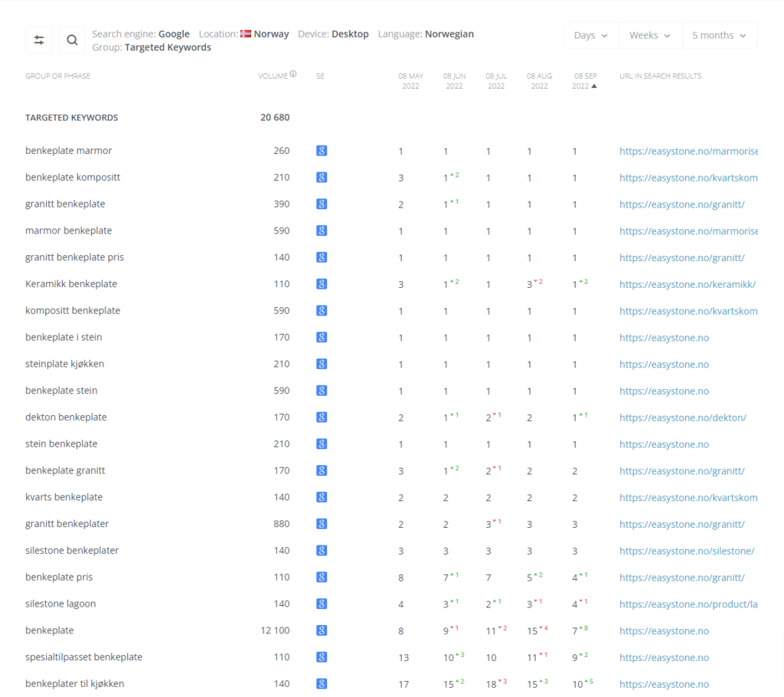The image size is (784, 697).
Task: Open the Weeks dropdown
Action: (650, 35)
